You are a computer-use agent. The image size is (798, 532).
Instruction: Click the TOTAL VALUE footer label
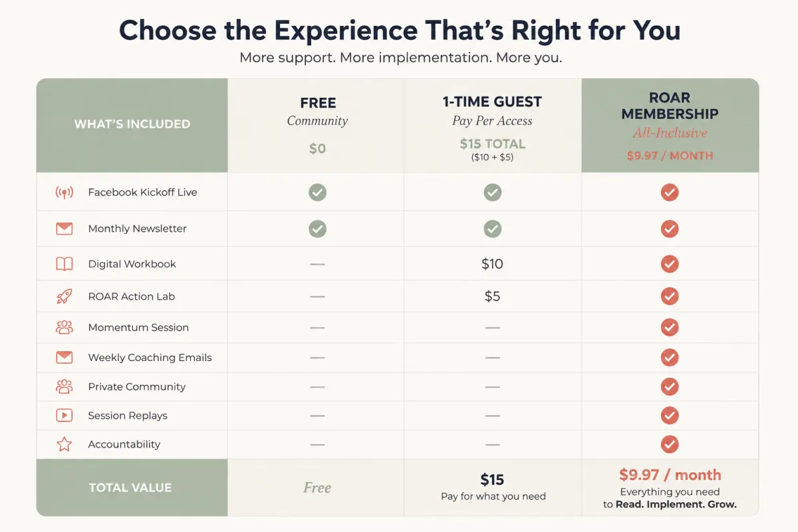(x=130, y=487)
